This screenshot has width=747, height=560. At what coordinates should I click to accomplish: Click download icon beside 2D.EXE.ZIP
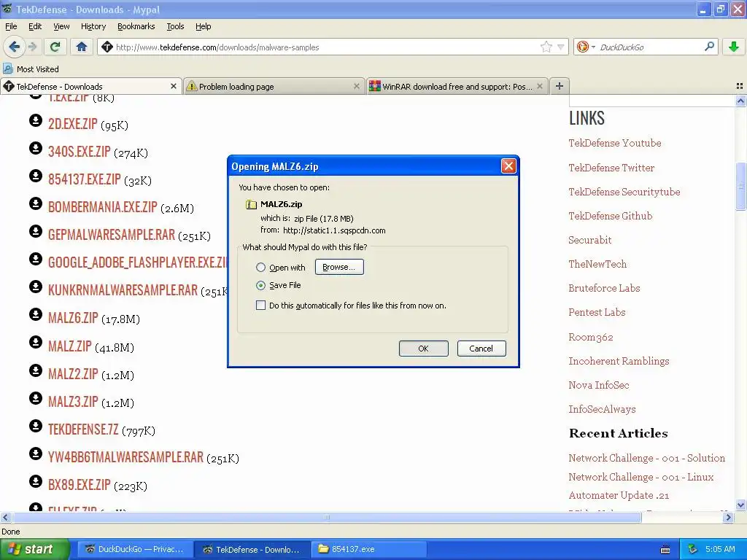click(36, 120)
